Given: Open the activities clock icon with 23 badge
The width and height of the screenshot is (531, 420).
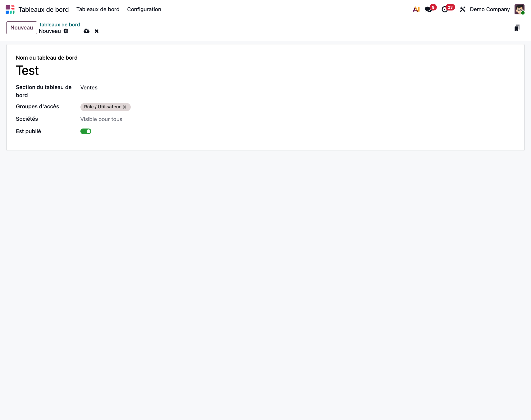Looking at the screenshot, I should (x=445, y=9).
